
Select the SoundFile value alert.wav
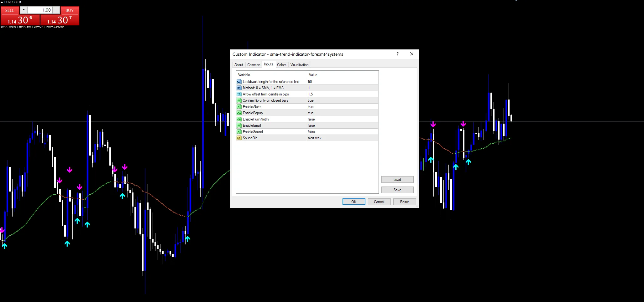click(343, 138)
